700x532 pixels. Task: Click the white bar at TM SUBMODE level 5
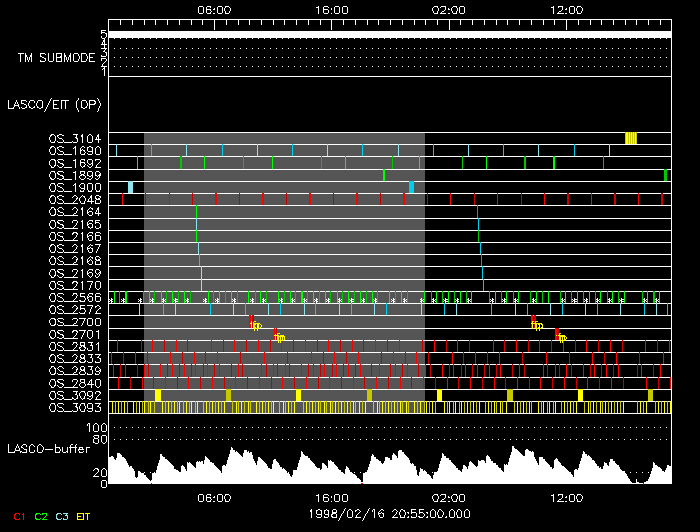pyautogui.click(x=390, y=35)
